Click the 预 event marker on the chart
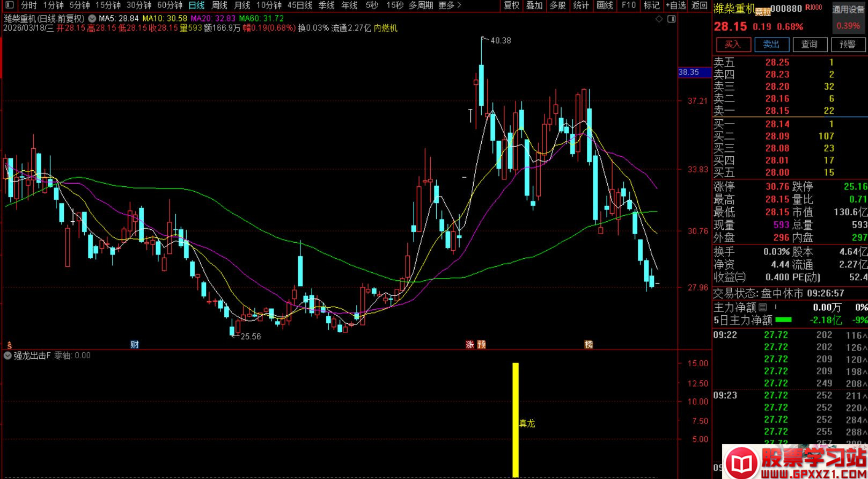 tap(482, 345)
